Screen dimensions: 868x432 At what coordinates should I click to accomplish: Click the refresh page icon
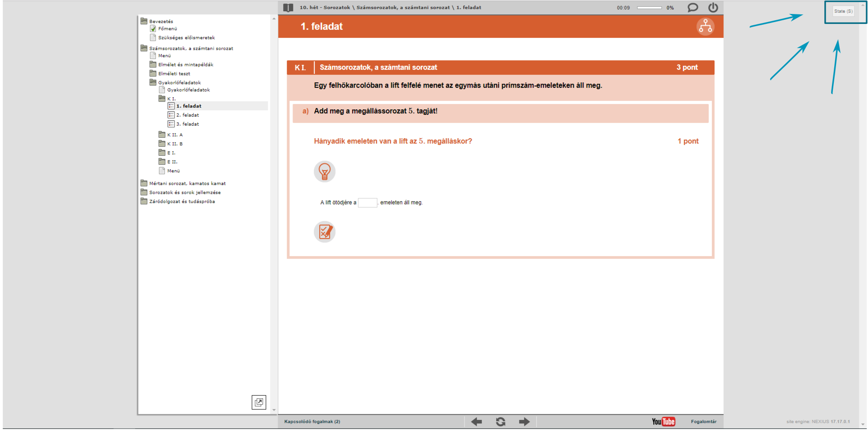[500, 422]
